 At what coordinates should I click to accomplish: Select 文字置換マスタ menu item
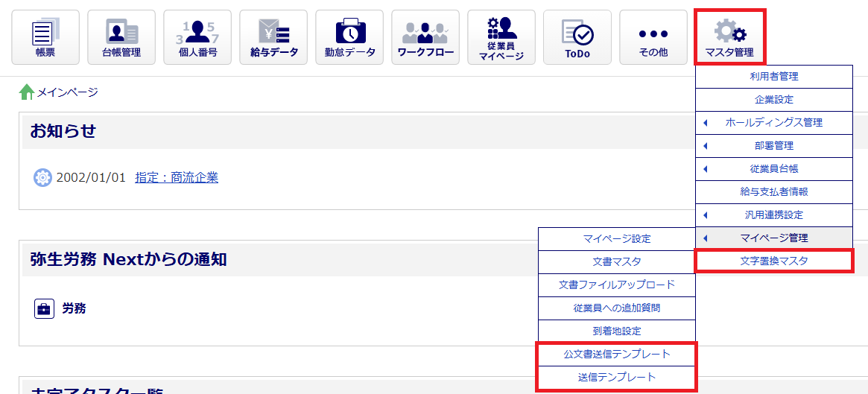[773, 261]
